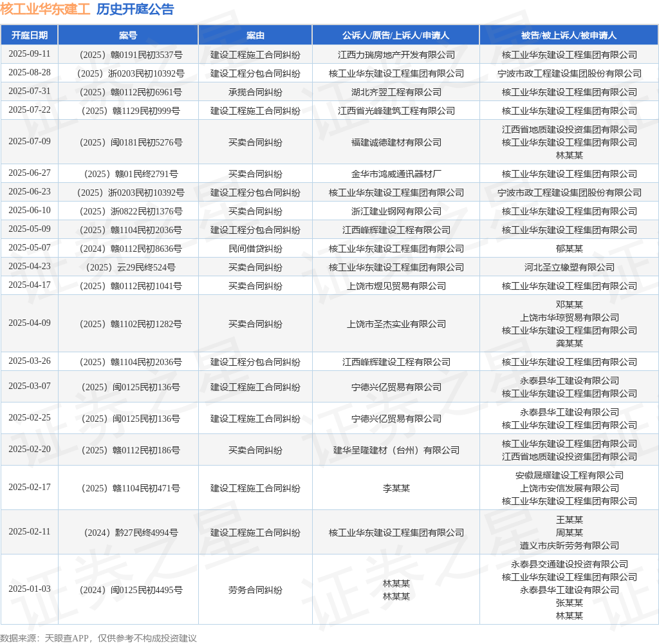Click plaintiff 李某某
This screenshot has width=659, height=644.
(396, 488)
